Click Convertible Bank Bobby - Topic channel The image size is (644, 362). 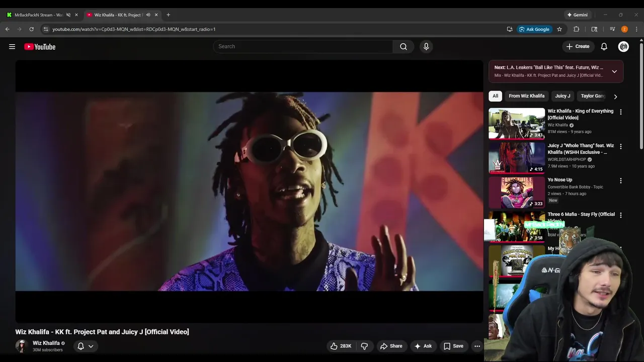[x=575, y=187]
